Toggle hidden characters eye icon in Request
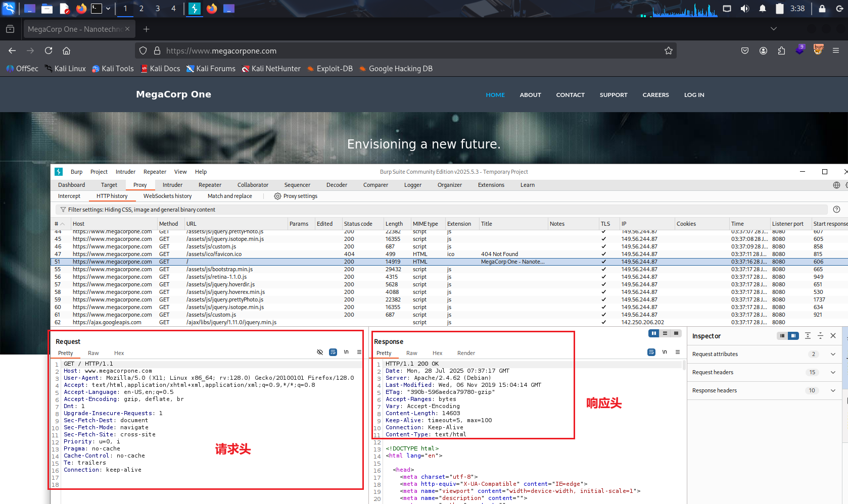Viewport: 848px width, 504px height. click(320, 352)
